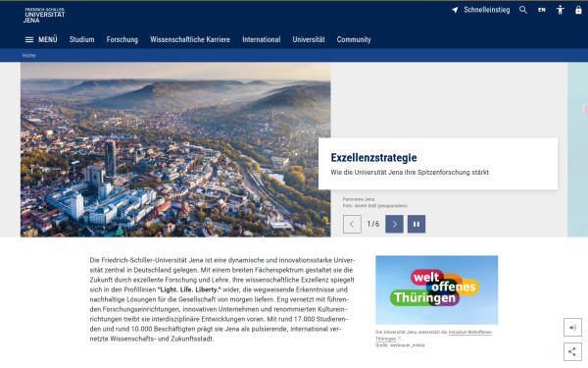Viewport: 588px width, 368px height.
Task: Click the 'Grafik: werkraum_media' credit
Action: click(x=400, y=345)
